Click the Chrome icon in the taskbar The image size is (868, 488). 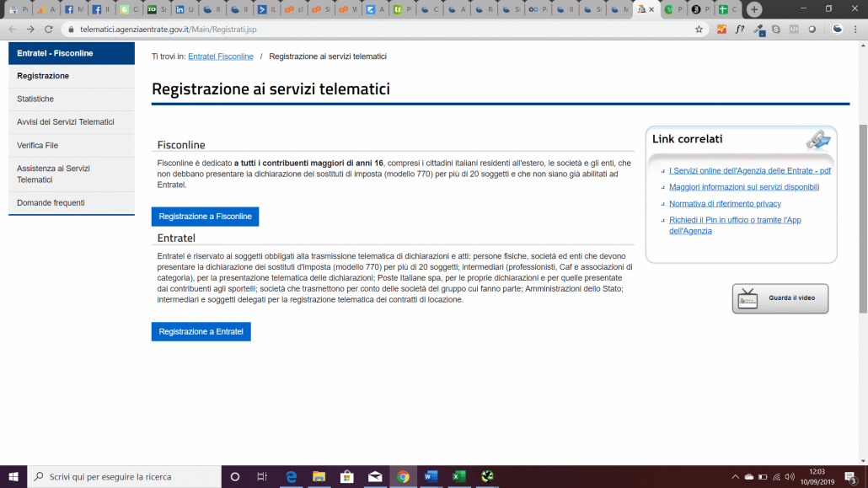point(403,476)
